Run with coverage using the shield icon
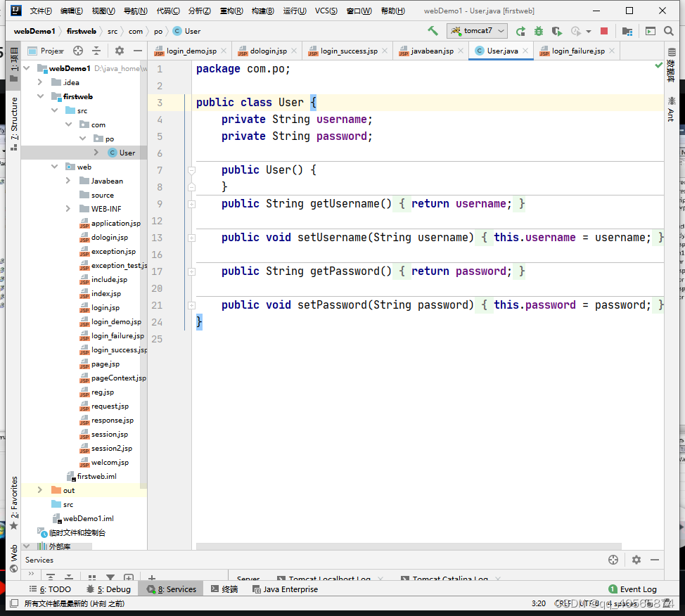The height and width of the screenshot is (616, 685). pyautogui.click(x=557, y=31)
